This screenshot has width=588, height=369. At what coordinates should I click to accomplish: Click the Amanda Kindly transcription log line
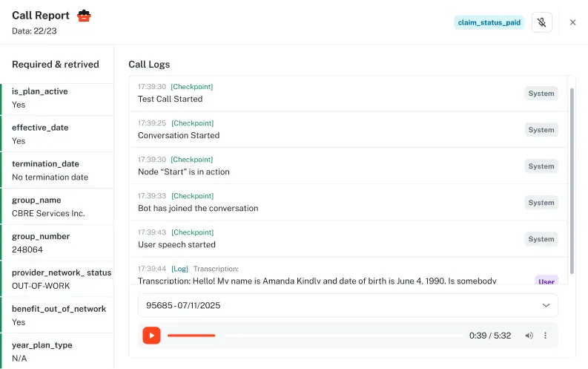click(x=317, y=281)
